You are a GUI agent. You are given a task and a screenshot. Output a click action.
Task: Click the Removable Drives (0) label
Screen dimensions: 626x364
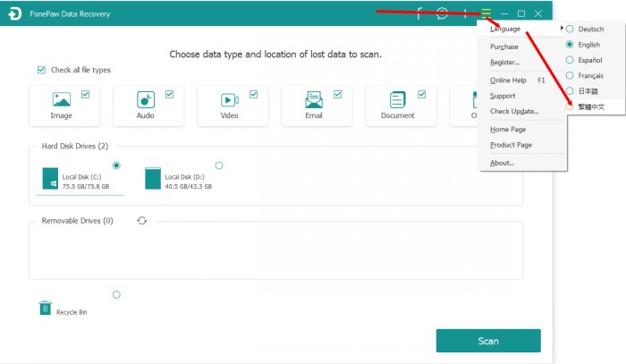click(x=78, y=221)
